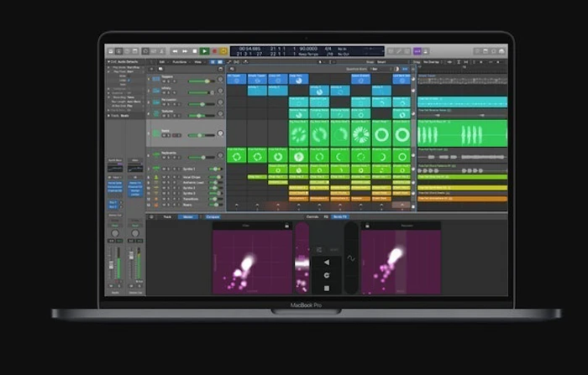Click the Infinity track instrument icon
The height and width of the screenshot is (375, 588).
(156, 91)
